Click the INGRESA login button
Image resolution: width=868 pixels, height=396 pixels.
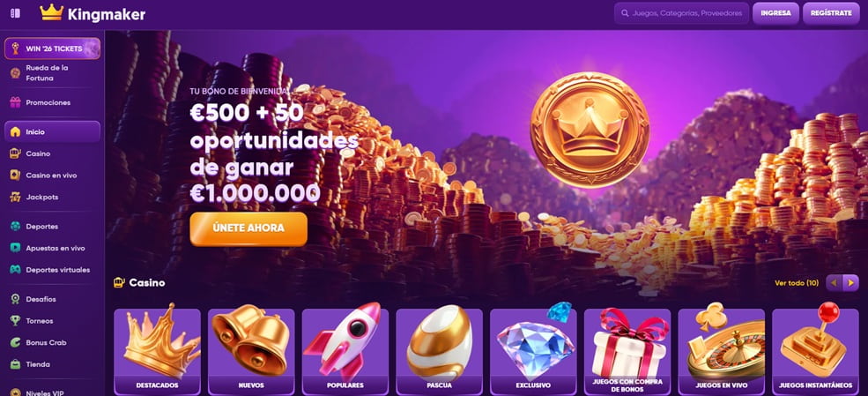point(775,13)
